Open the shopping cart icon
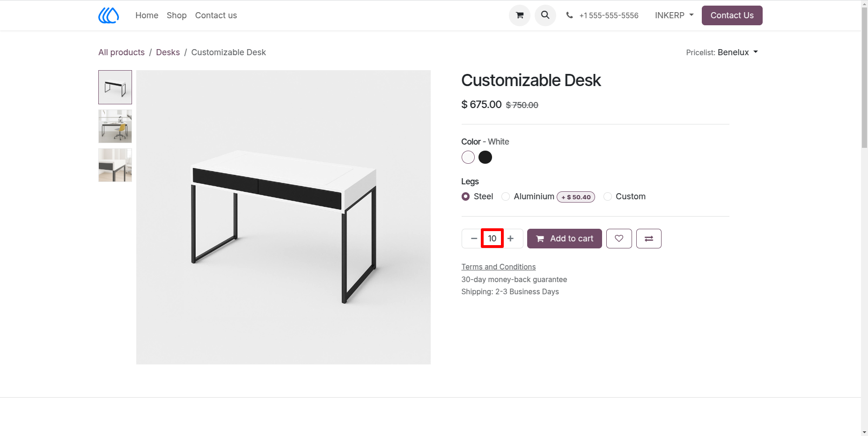The width and height of the screenshot is (868, 436). click(x=519, y=15)
